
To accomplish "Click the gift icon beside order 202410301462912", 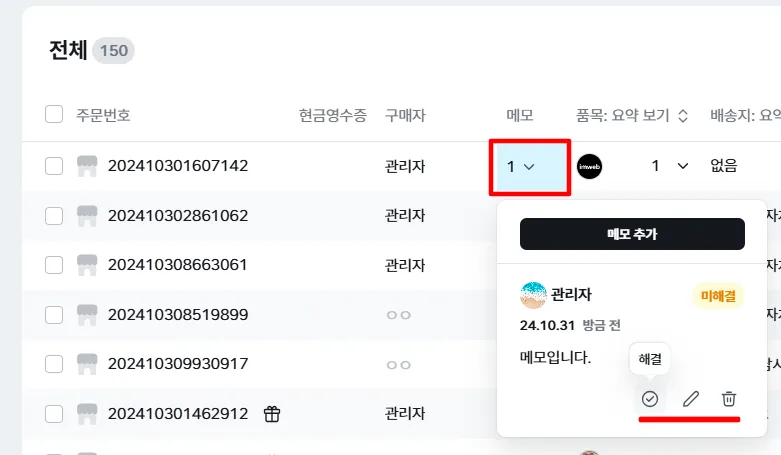I will 272,414.
